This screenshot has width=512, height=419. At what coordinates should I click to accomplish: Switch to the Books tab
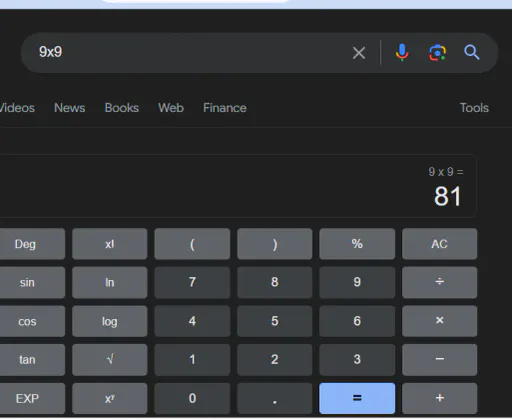(122, 108)
